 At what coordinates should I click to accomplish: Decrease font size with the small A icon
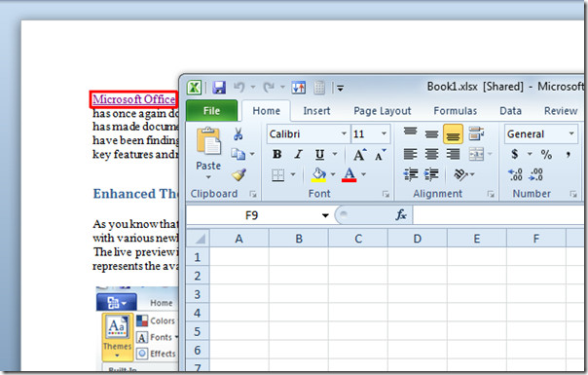381,154
